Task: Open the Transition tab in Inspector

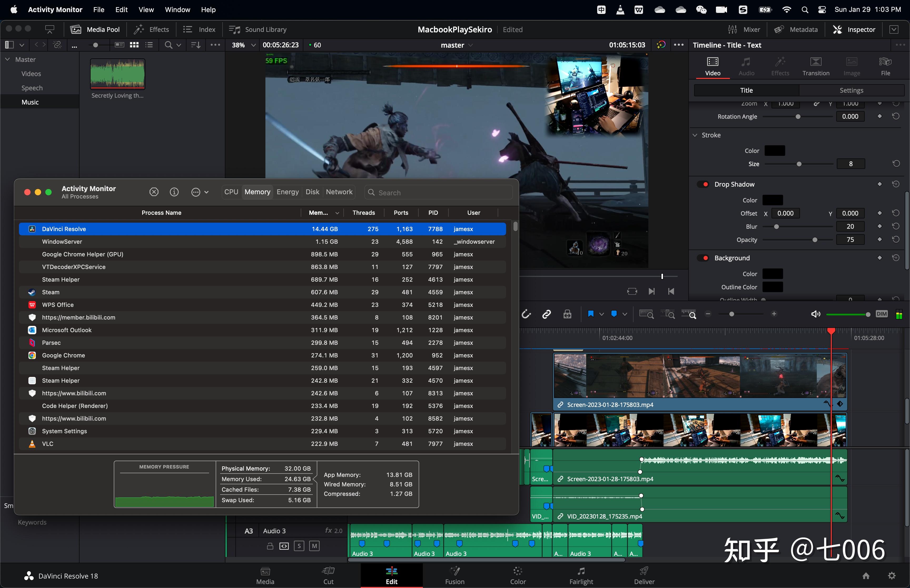Action: pos(816,66)
